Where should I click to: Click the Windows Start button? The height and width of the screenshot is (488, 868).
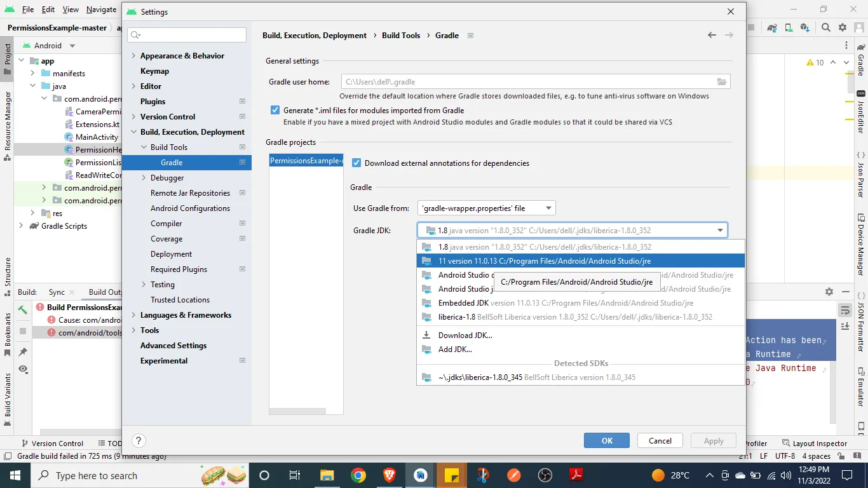coord(15,475)
